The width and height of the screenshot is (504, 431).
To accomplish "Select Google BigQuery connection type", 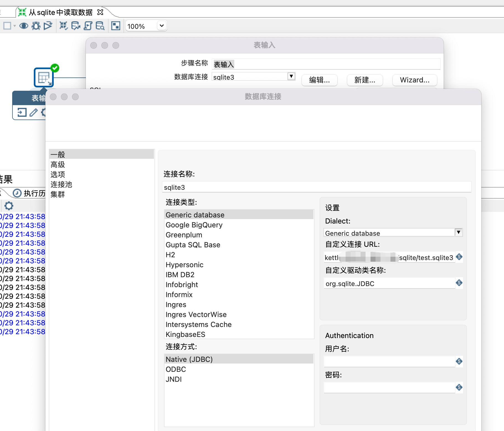I will click(239, 225).
